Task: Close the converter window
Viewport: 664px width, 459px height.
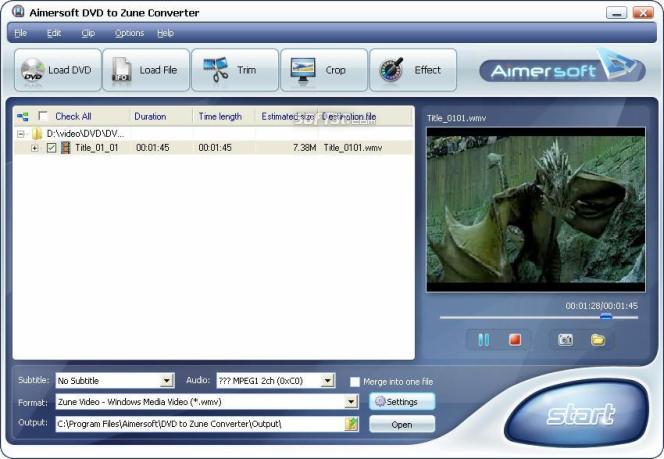Action: click(643, 12)
